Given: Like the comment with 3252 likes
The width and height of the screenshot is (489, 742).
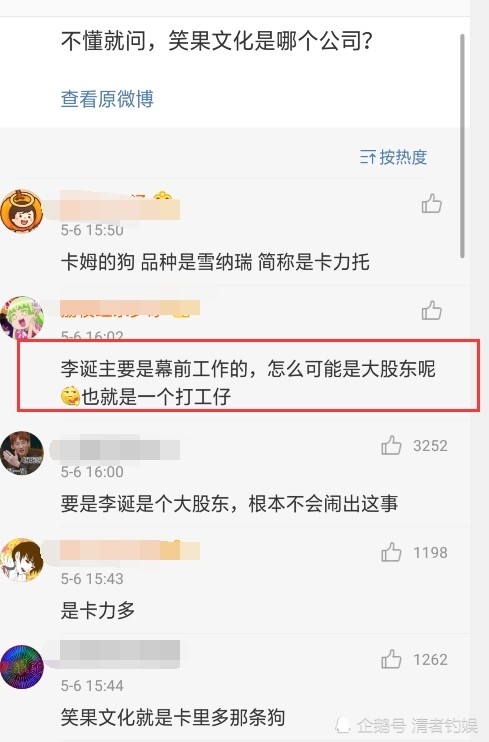Looking at the screenshot, I should point(391,445).
